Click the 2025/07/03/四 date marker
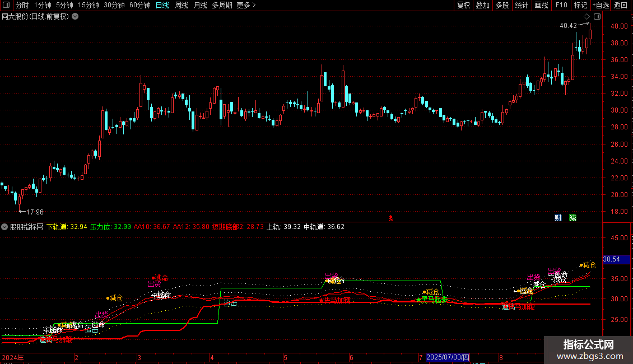Image resolution: width=633 pixels, height=364 pixels. (448, 357)
